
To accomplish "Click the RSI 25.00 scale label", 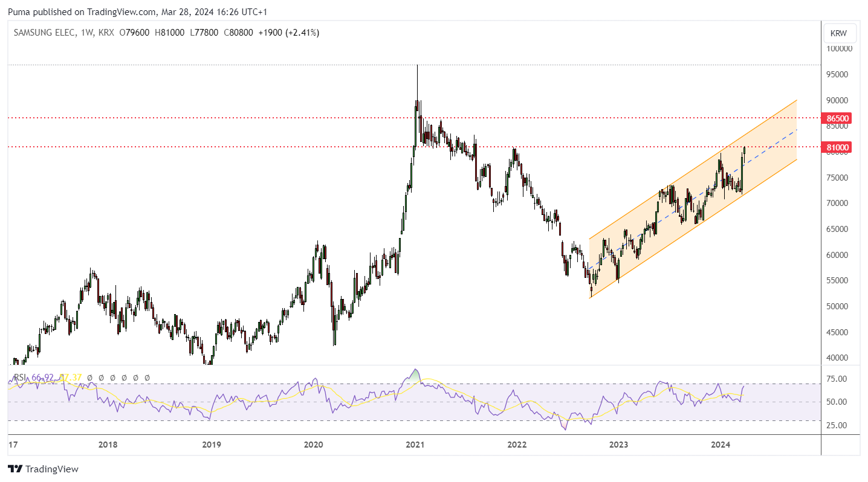I will point(838,425).
